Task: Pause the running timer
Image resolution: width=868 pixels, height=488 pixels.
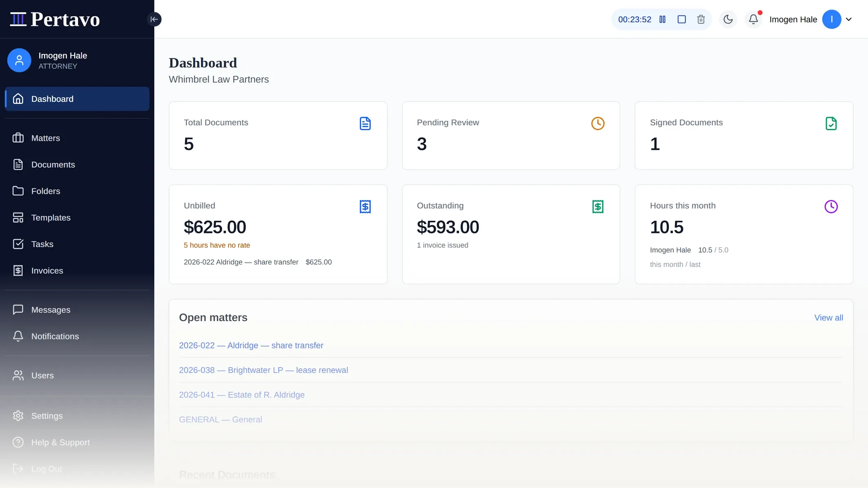Action: click(662, 19)
